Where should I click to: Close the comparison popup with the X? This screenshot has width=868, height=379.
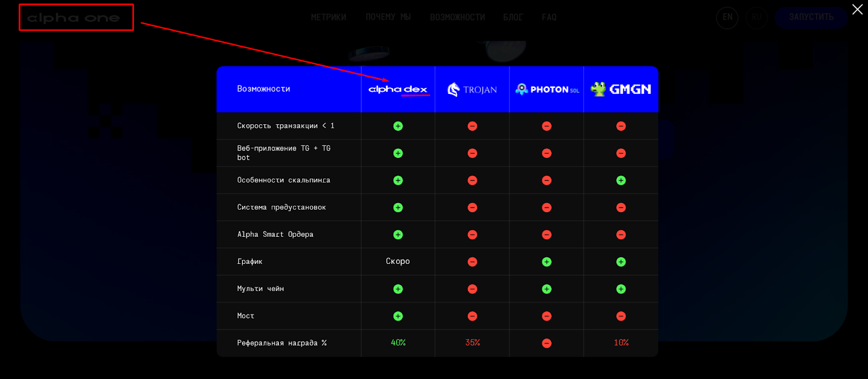[857, 9]
